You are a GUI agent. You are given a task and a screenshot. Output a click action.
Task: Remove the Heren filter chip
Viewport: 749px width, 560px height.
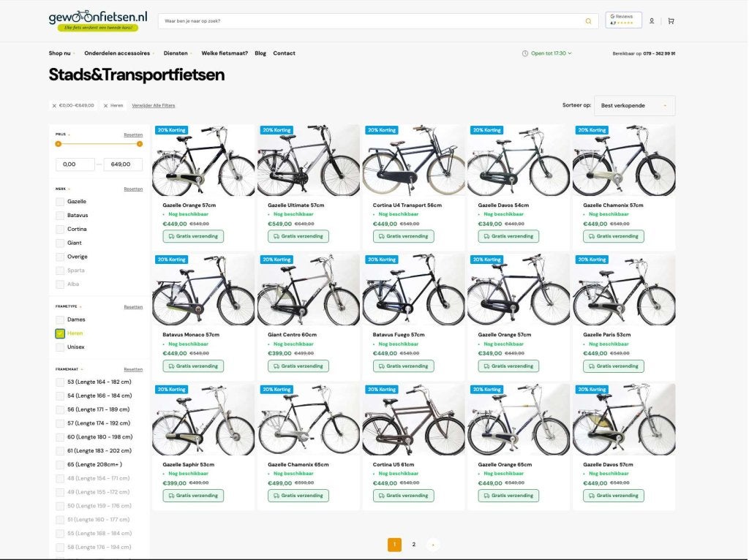click(x=105, y=105)
